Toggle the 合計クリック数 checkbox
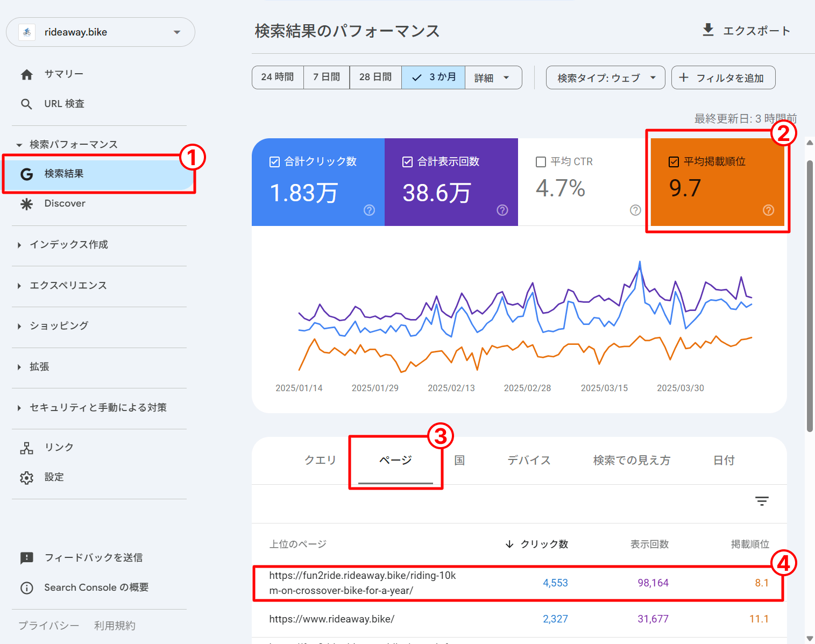This screenshot has width=815, height=644. 274,162
